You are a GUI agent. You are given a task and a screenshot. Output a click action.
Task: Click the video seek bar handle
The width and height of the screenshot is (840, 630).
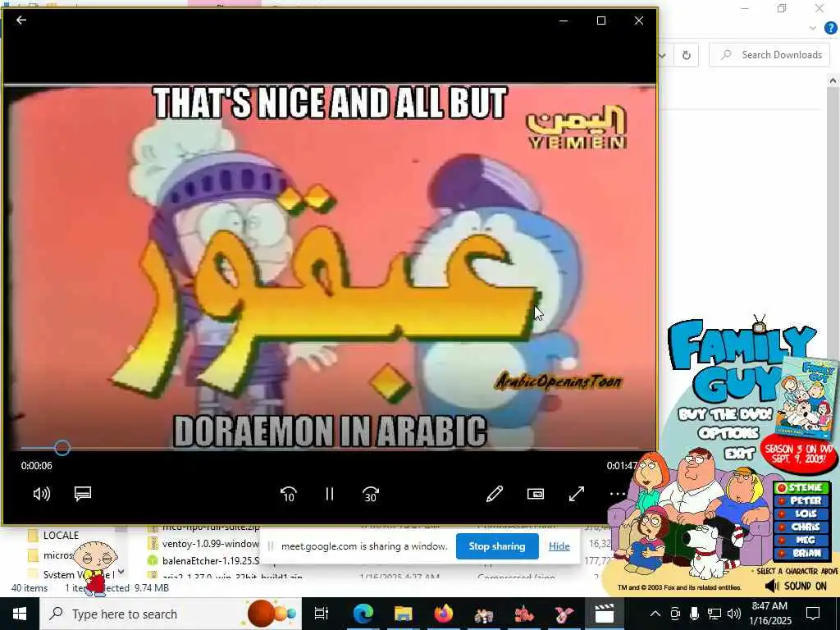tap(62, 448)
